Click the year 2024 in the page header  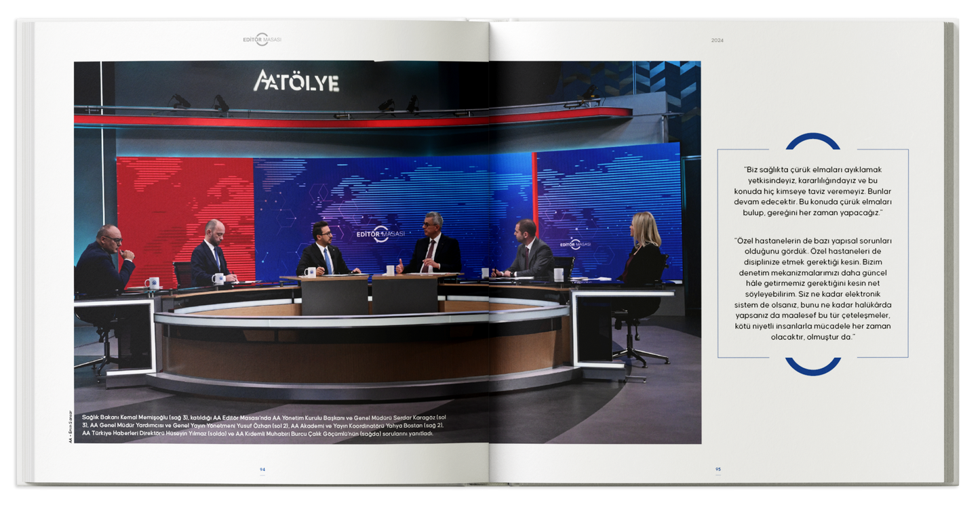click(717, 41)
